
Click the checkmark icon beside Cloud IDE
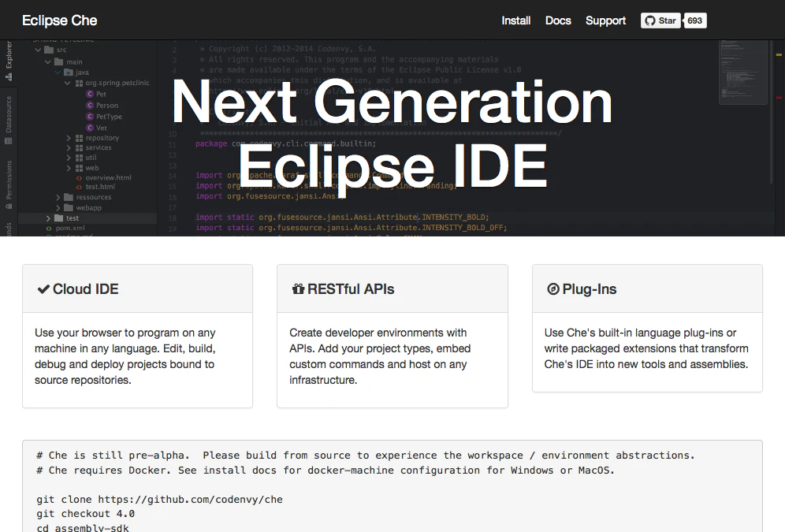(43, 289)
